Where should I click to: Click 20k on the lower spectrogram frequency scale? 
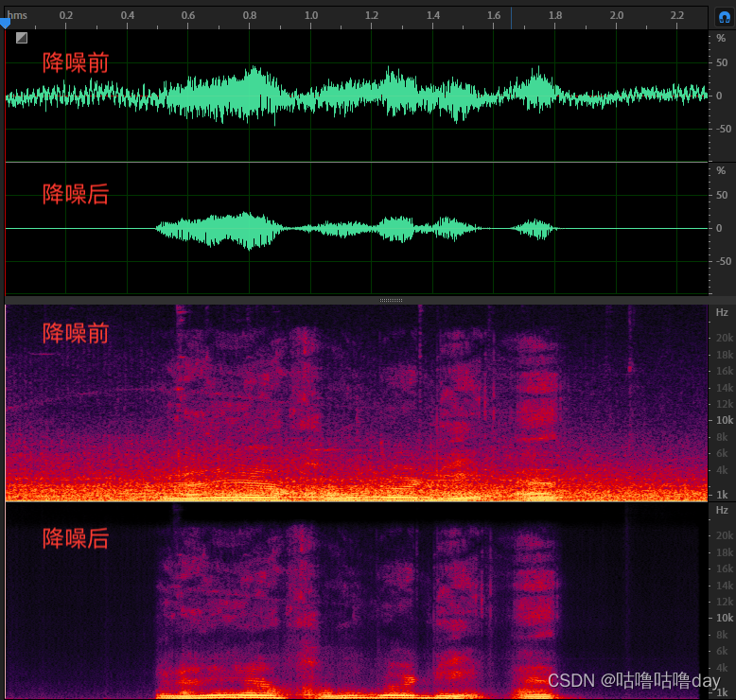point(725,535)
